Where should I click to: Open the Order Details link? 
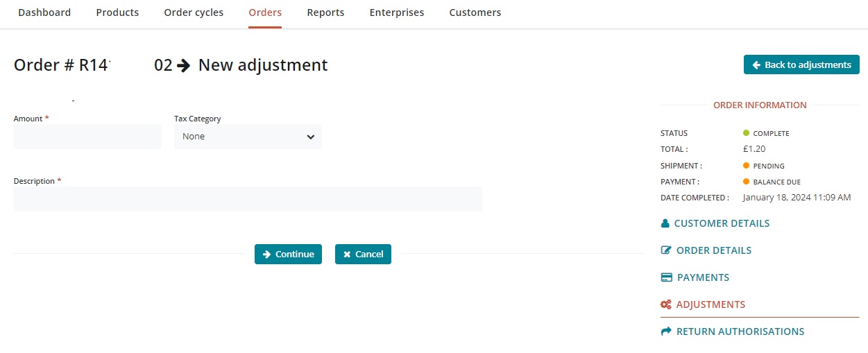click(x=714, y=250)
